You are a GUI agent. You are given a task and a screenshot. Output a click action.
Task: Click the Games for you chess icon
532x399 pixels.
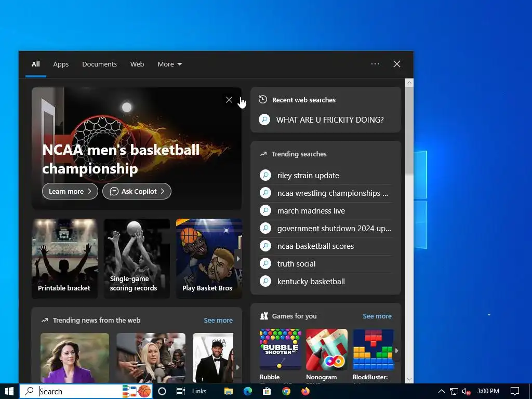(263, 316)
